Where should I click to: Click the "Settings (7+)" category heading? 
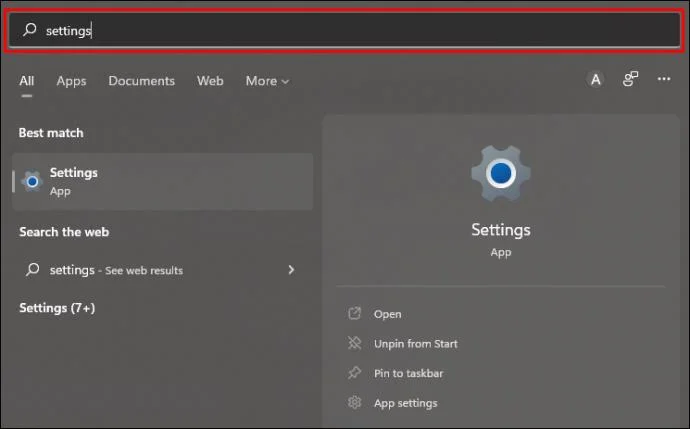[57, 308]
